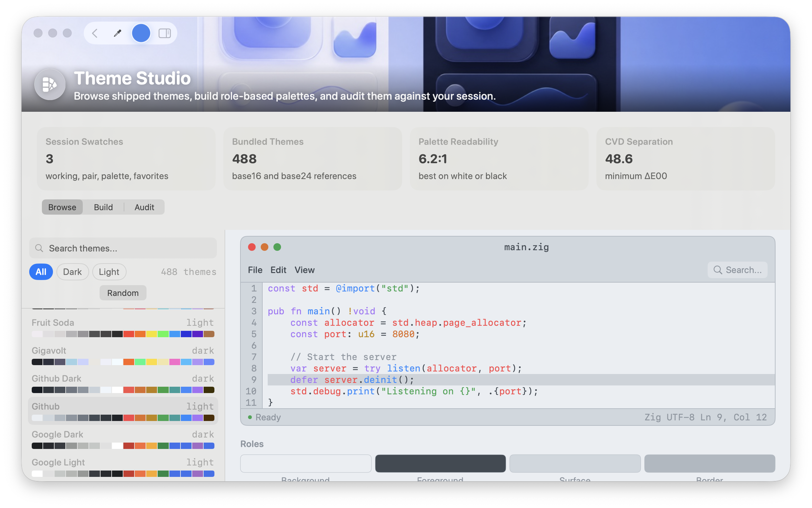Click the "// Start the server" comment line
This screenshot has height=508, width=812.
[343, 357]
